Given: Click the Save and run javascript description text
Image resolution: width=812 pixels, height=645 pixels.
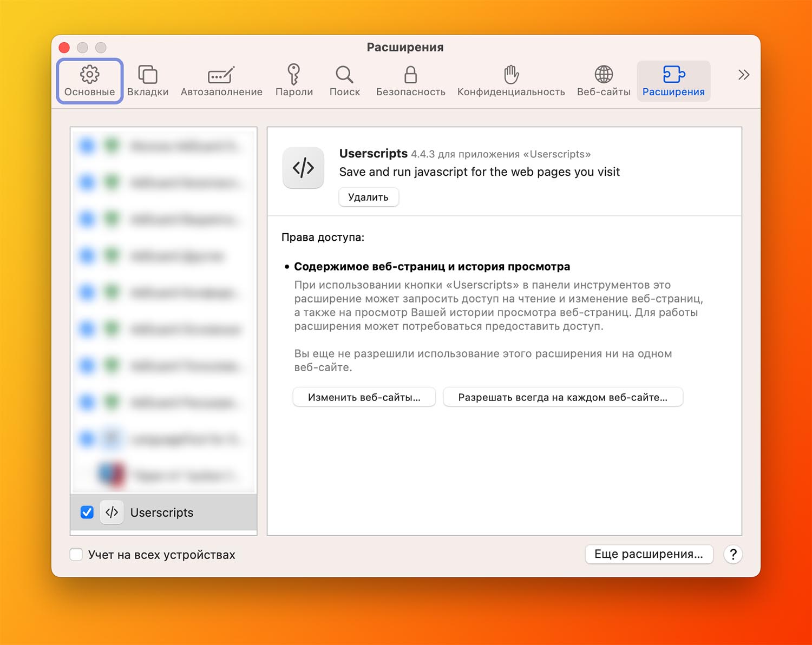Looking at the screenshot, I should coord(480,172).
